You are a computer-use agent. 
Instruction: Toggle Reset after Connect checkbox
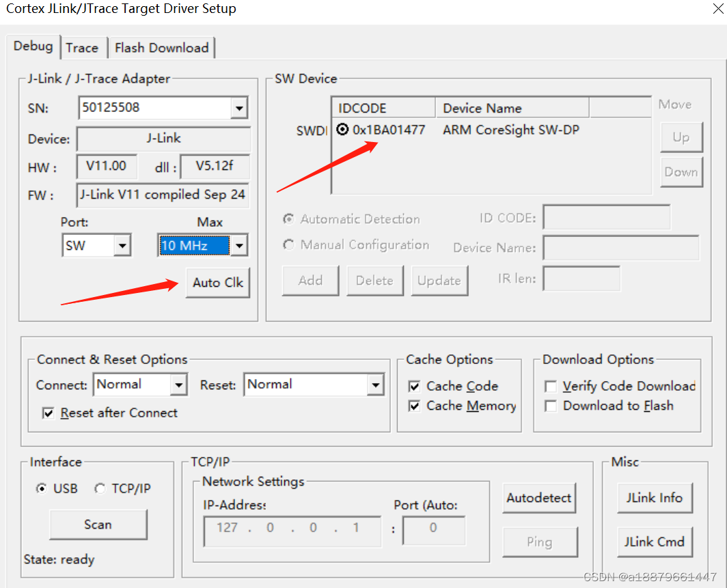coord(49,413)
